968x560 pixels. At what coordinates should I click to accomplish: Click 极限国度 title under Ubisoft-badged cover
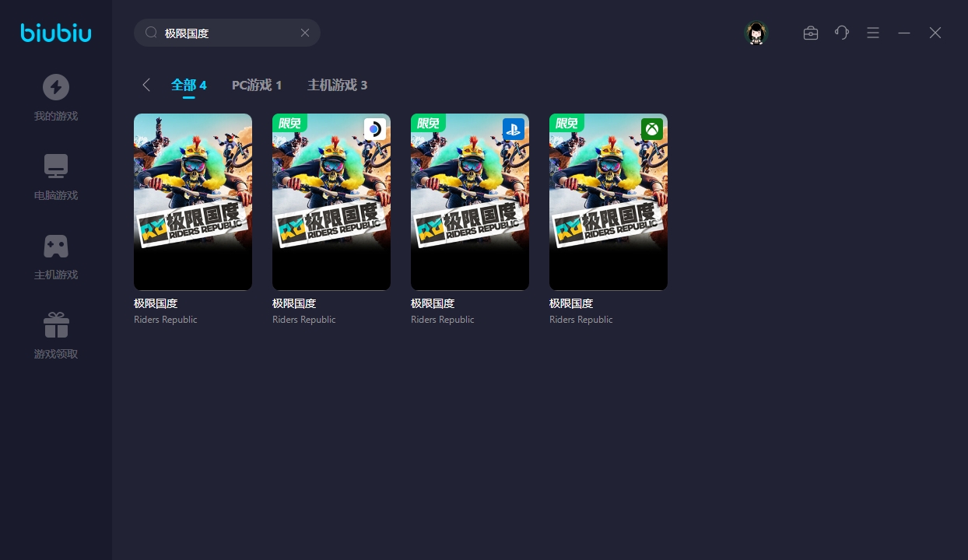(294, 303)
